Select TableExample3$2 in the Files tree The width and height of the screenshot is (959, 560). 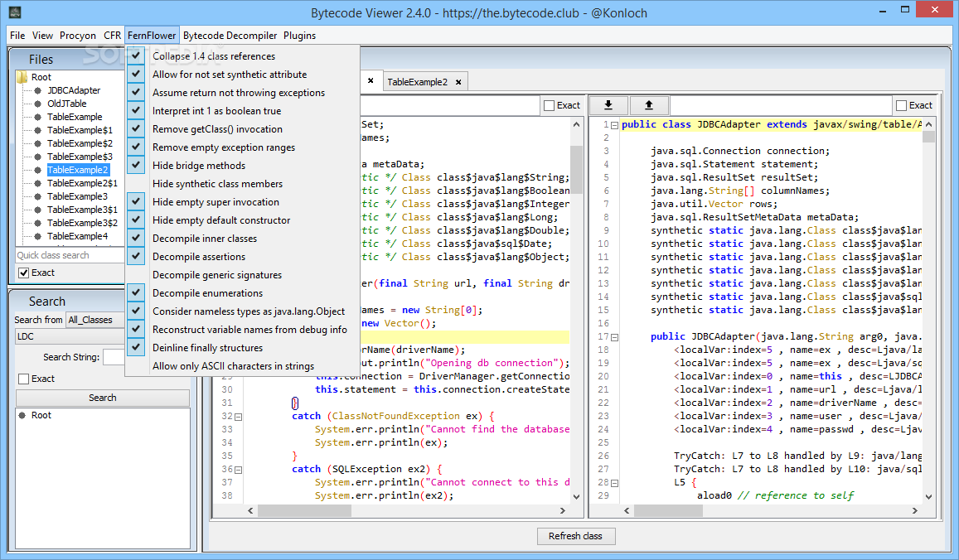(x=82, y=223)
